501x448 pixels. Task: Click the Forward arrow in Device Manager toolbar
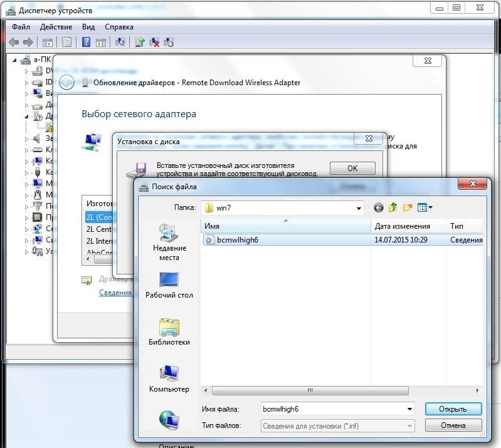(x=28, y=42)
